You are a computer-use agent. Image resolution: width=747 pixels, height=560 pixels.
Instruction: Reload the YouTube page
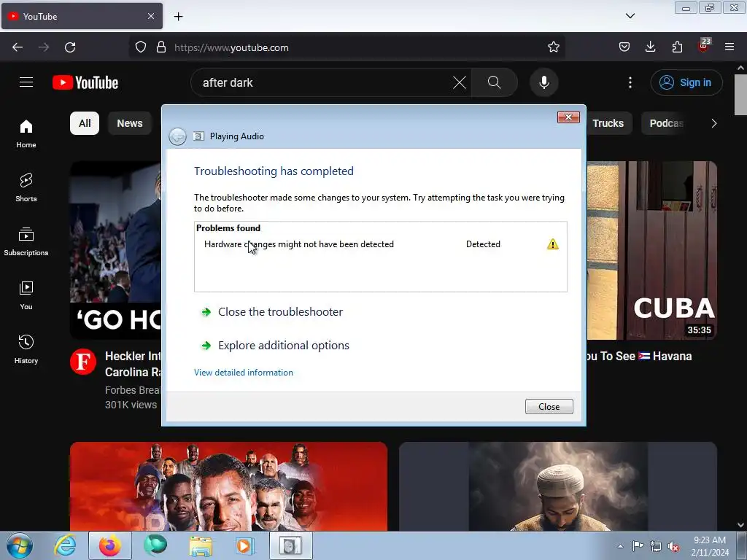(70, 47)
